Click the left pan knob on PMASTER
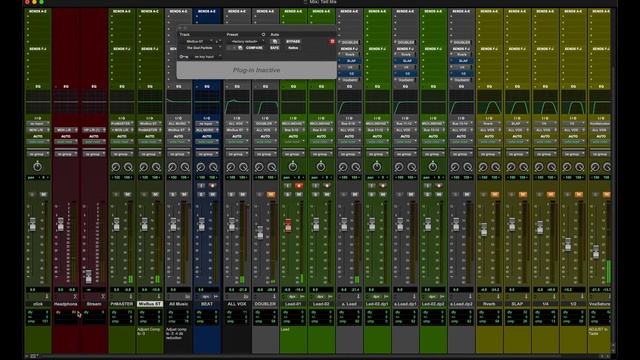Image resolution: width=640 pixels, height=360 pixels. click(x=116, y=167)
